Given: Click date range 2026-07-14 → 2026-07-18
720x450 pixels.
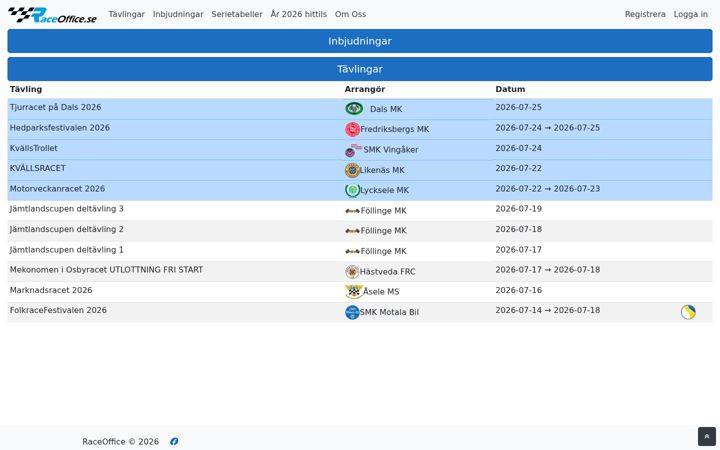Looking at the screenshot, I should [x=548, y=310].
